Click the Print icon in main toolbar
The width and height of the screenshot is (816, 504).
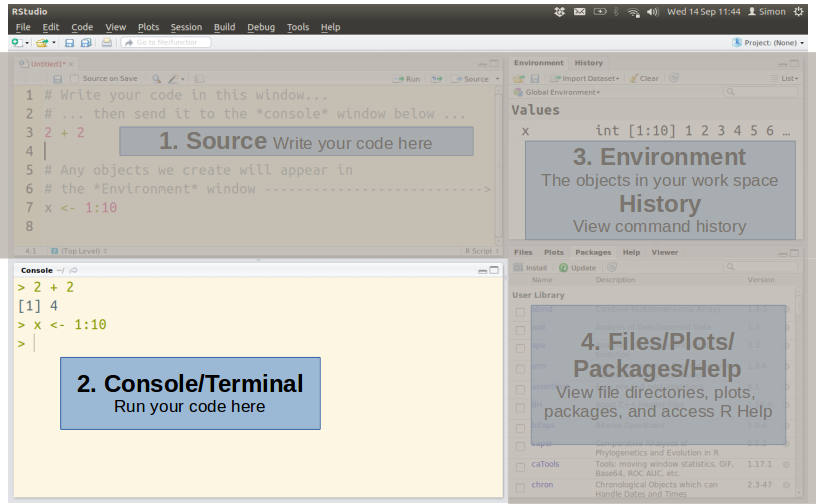106,43
